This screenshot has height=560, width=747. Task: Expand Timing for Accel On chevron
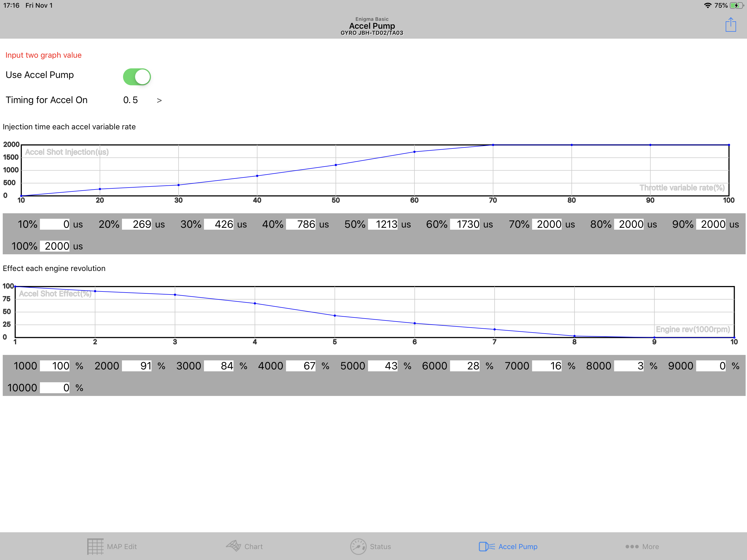[x=159, y=100]
